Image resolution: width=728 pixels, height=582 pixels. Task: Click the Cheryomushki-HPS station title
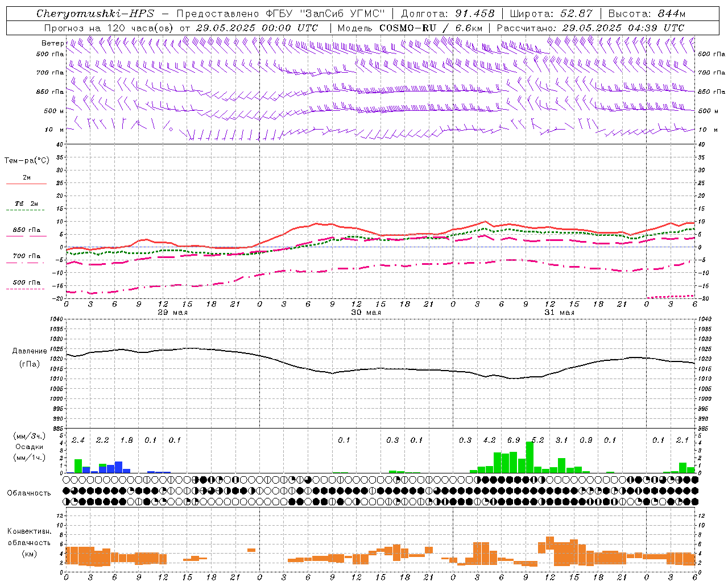click(x=95, y=14)
